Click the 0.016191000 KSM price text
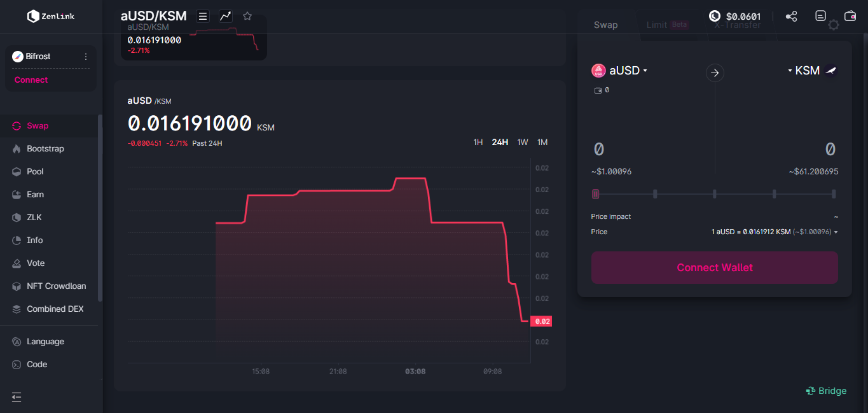The height and width of the screenshot is (413, 868). 201,123
